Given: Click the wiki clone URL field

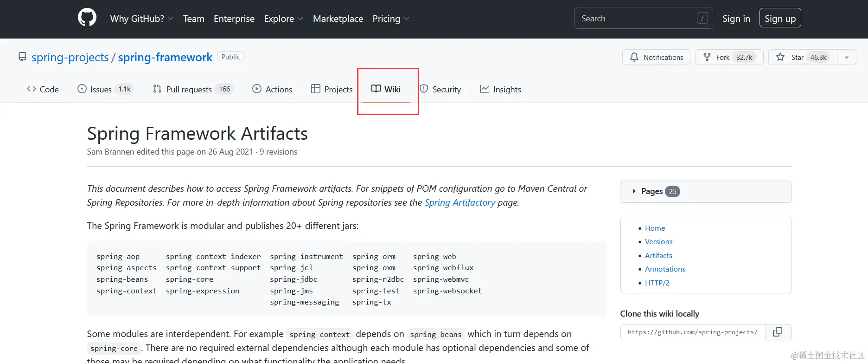Looking at the screenshot, I should point(693,332).
